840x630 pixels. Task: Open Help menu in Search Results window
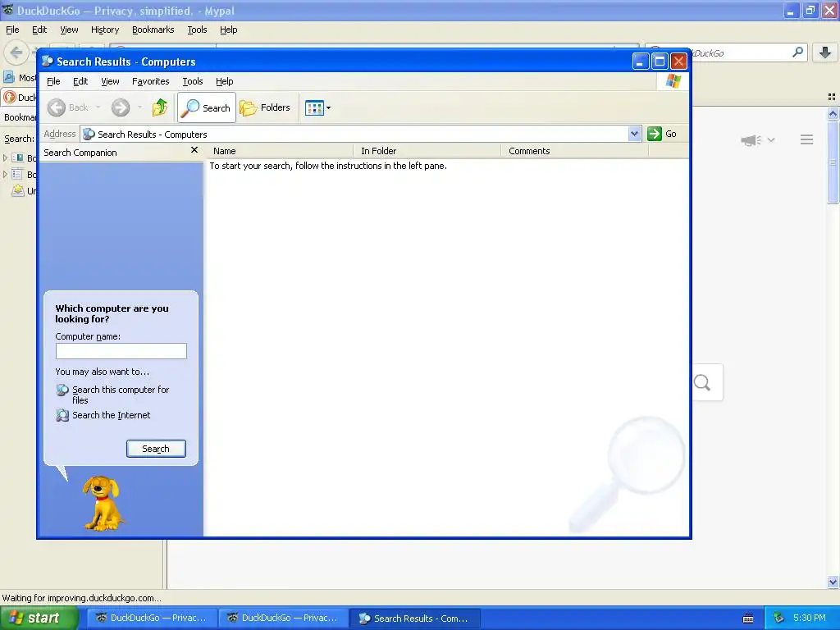click(x=225, y=81)
